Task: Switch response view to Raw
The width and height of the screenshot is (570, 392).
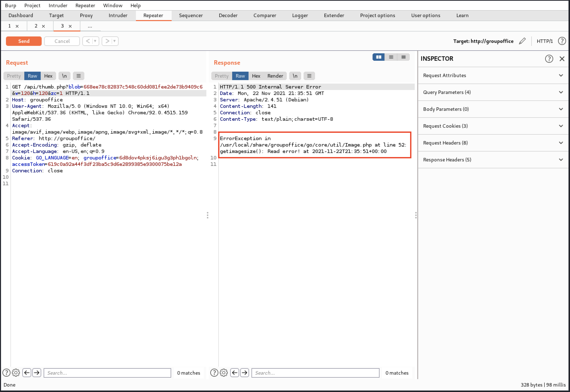Action: click(x=240, y=76)
